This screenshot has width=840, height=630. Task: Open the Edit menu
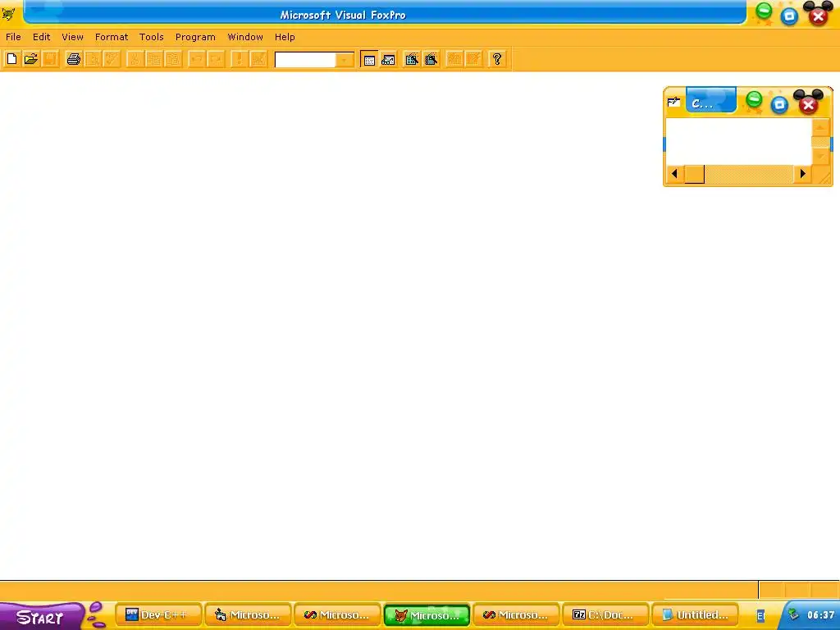[x=41, y=37]
